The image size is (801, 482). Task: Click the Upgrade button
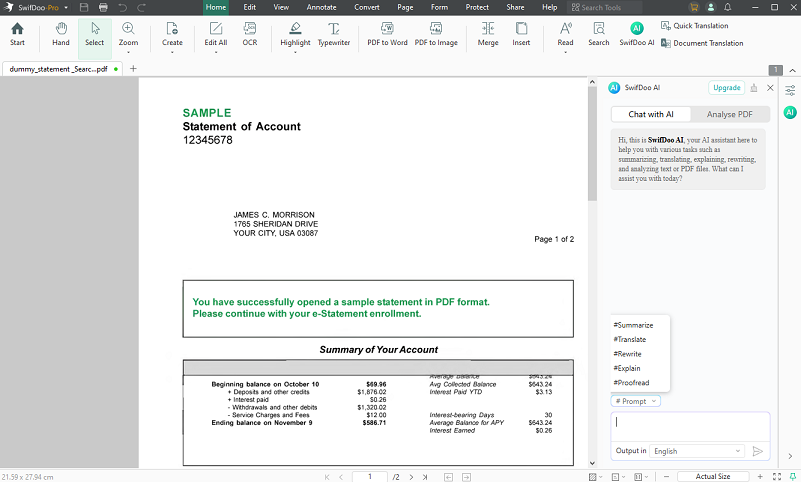(726, 88)
